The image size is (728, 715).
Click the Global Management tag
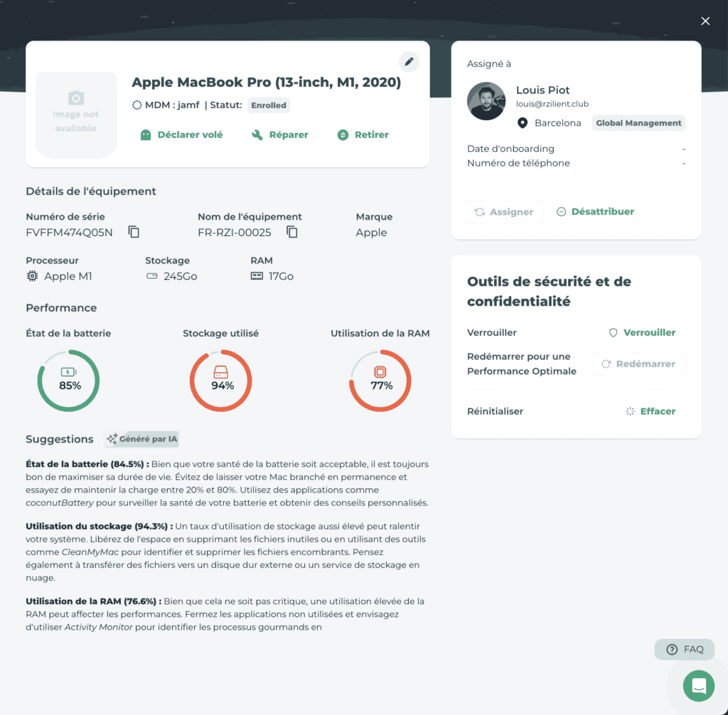tap(638, 123)
